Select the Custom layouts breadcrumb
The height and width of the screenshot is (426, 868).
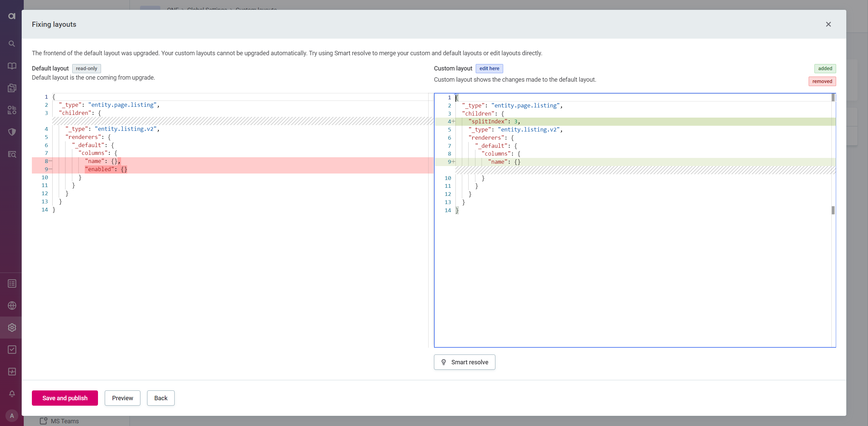coord(256,10)
